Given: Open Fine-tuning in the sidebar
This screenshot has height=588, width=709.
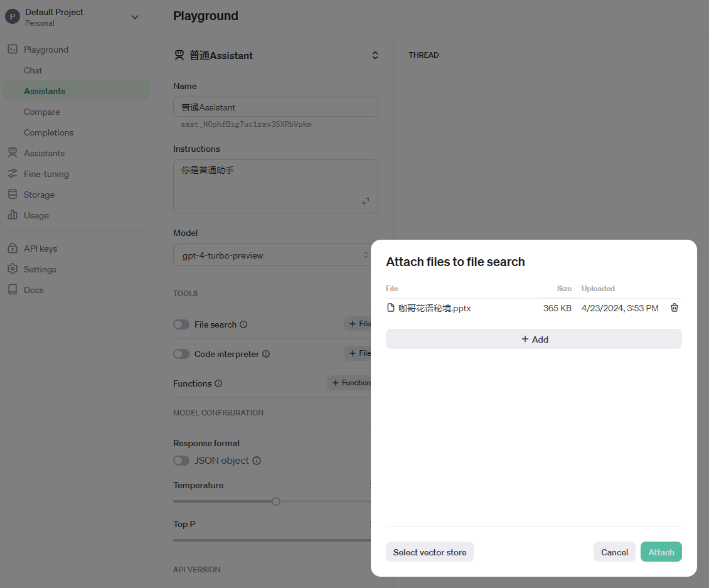Looking at the screenshot, I should [x=46, y=174].
